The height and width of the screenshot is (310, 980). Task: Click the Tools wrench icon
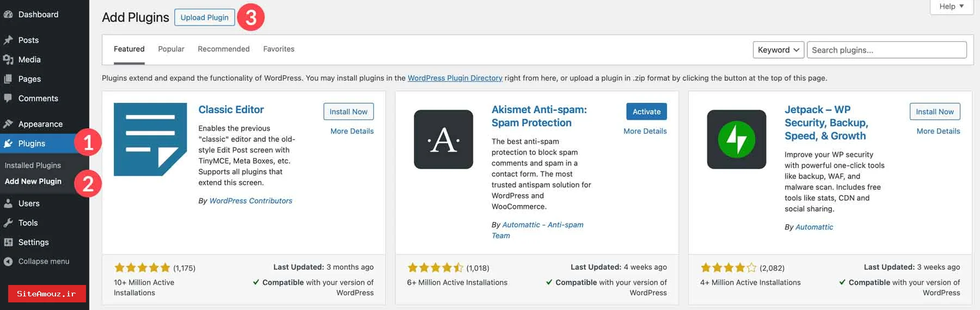click(8, 223)
